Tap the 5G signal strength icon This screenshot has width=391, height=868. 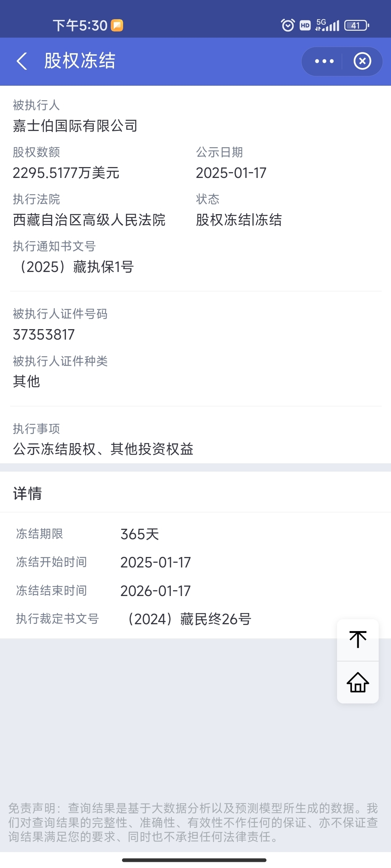[327, 25]
